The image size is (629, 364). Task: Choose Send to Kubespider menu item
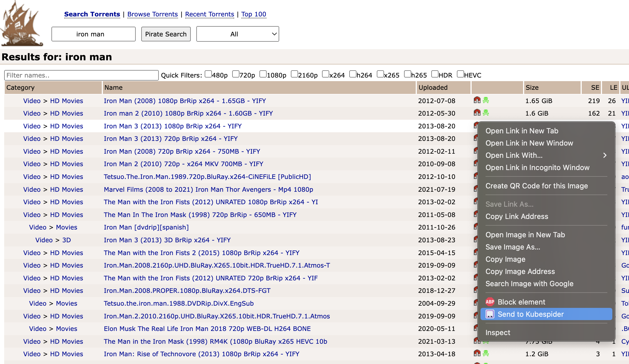point(530,314)
